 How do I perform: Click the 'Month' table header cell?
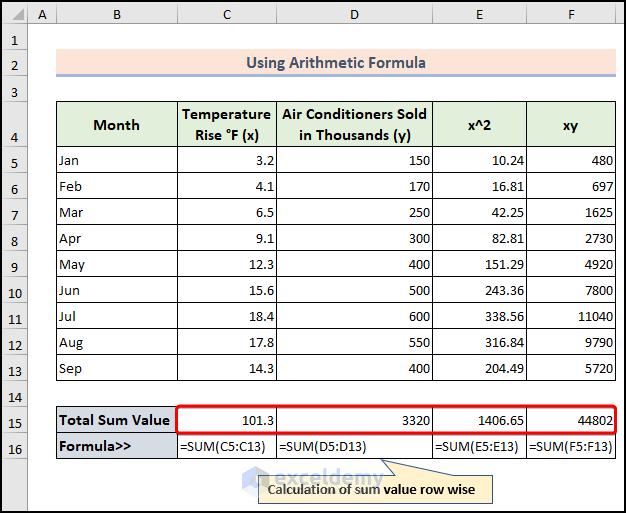[x=117, y=125]
